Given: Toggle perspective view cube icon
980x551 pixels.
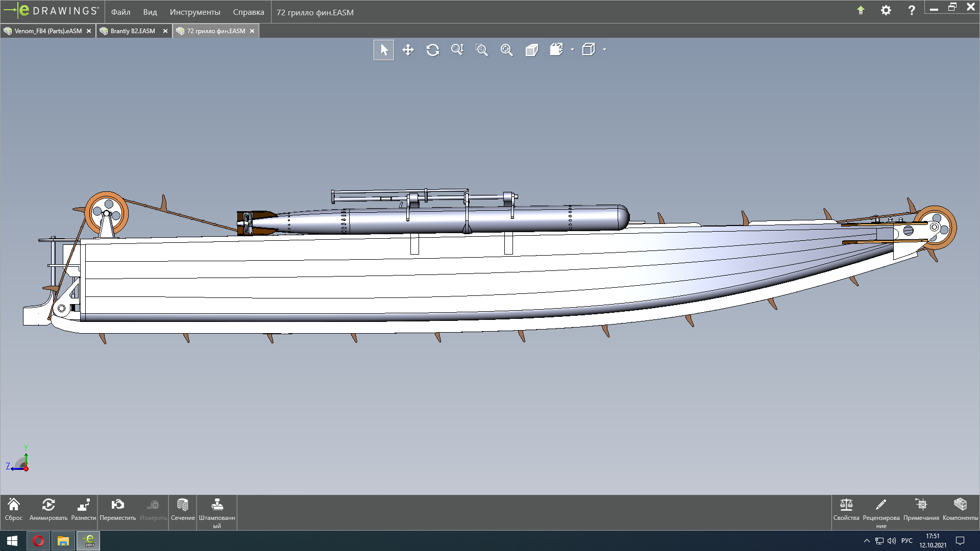Looking at the screenshot, I should pos(532,50).
